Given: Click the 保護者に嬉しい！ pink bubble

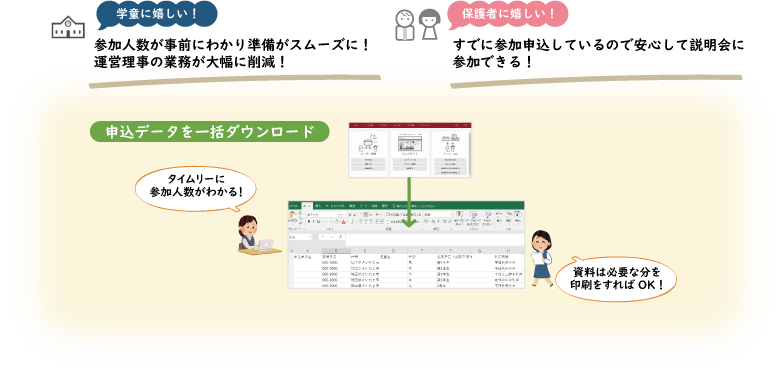Looking at the screenshot, I should (x=508, y=13).
